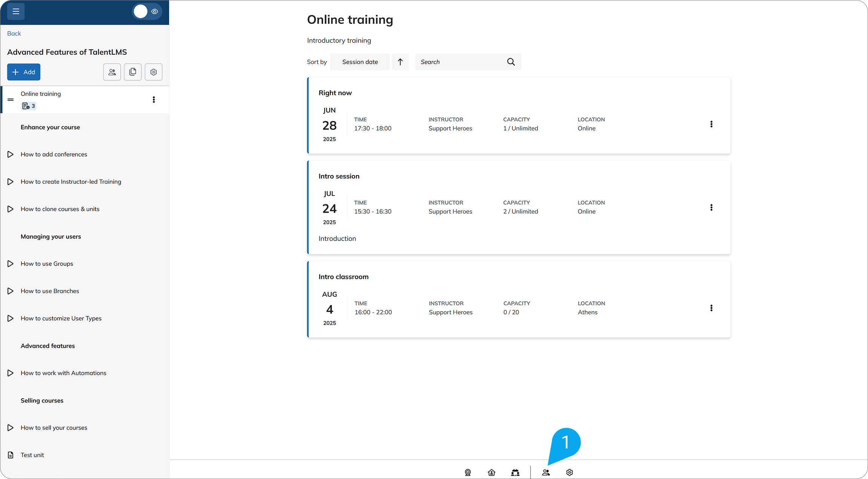Click the Selling courses section heading
868x479 pixels.
42,401
